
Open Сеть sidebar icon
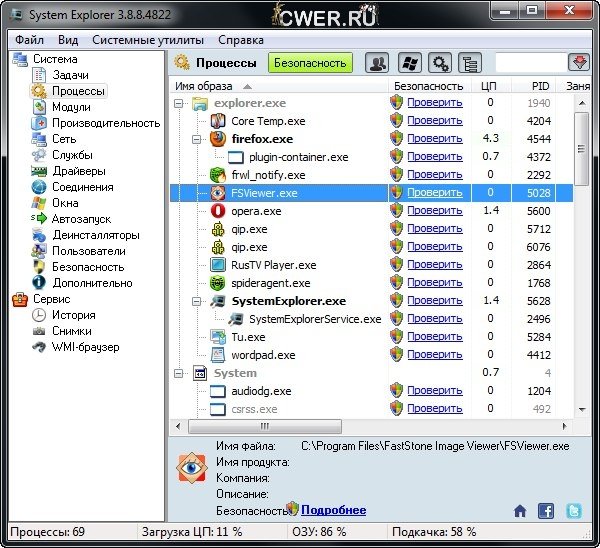click(39, 139)
